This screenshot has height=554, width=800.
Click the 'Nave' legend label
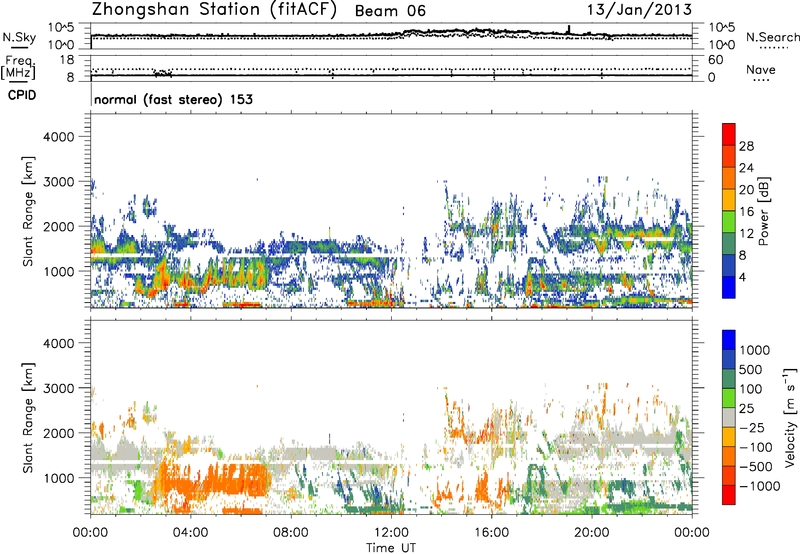761,69
